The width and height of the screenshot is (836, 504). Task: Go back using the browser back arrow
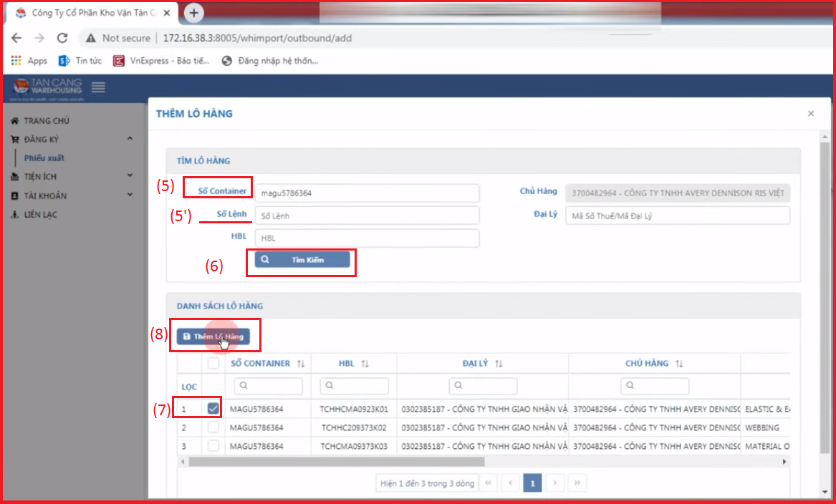tap(16, 38)
